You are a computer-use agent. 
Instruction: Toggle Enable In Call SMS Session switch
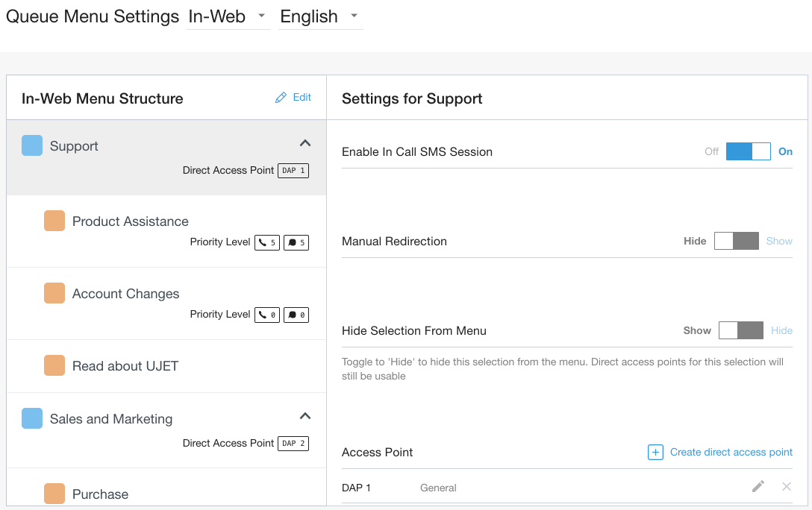(748, 151)
